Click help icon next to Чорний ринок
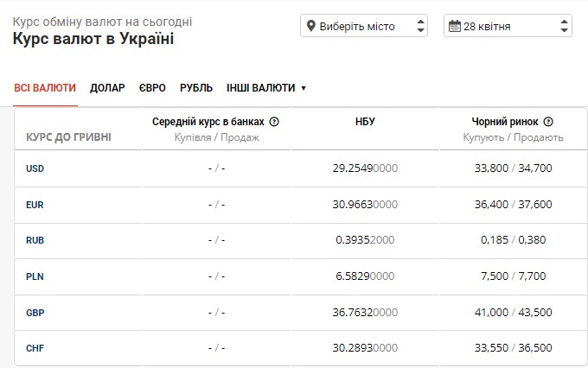 tap(548, 122)
